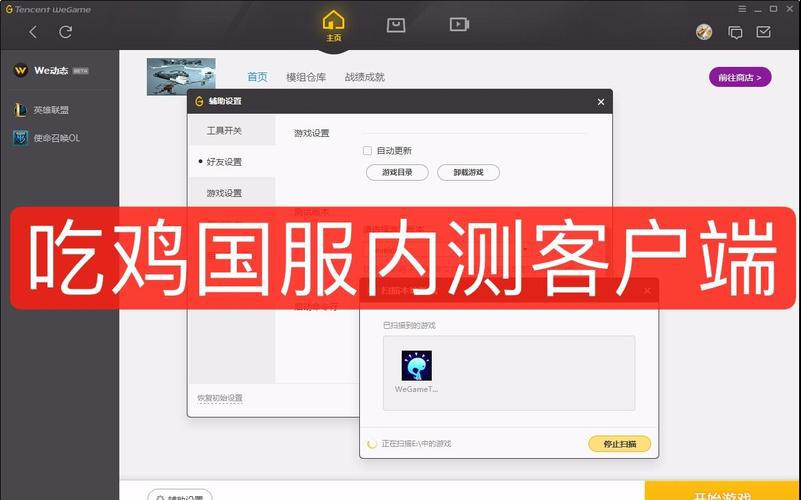Select 工具开关 in settings dialog
801x500 pixels.
pos(232,131)
